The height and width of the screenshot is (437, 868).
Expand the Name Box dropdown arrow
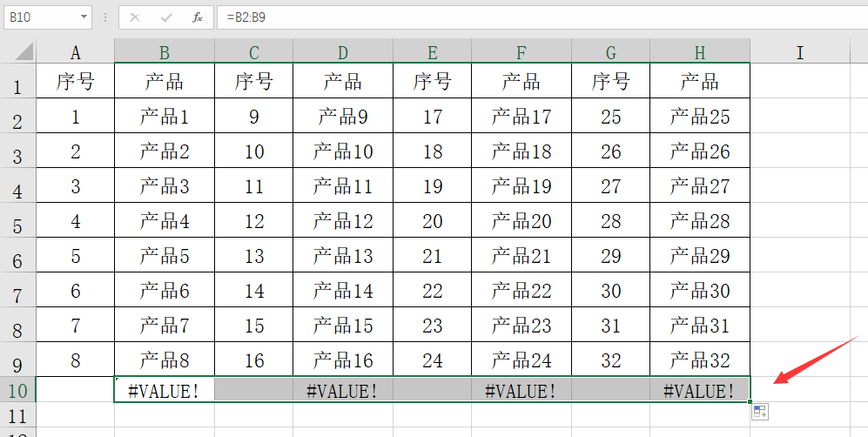(x=84, y=17)
